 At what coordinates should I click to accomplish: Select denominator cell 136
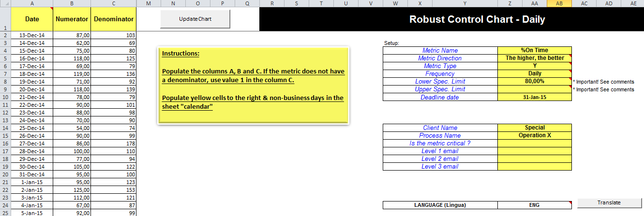point(114,73)
